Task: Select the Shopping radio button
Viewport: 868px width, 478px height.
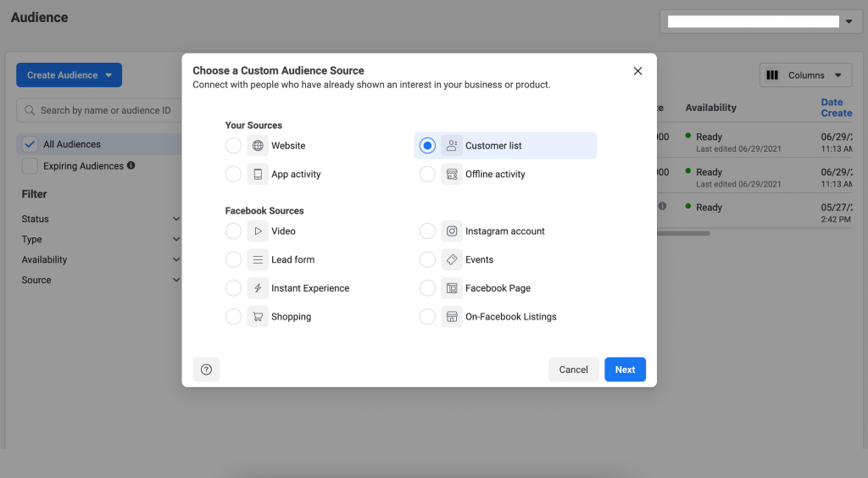Action: [233, 316]
